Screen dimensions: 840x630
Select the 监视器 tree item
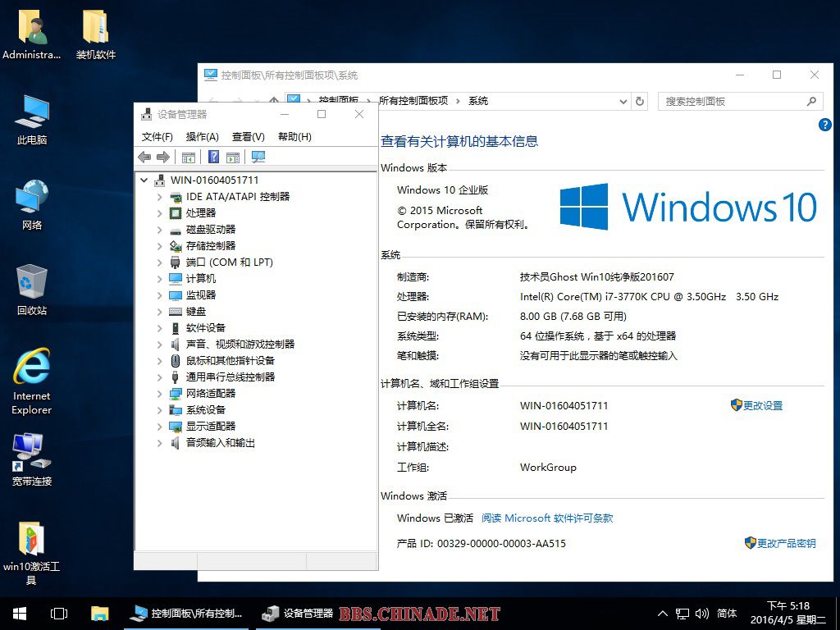pyautogui.click(x=201, y=295)
